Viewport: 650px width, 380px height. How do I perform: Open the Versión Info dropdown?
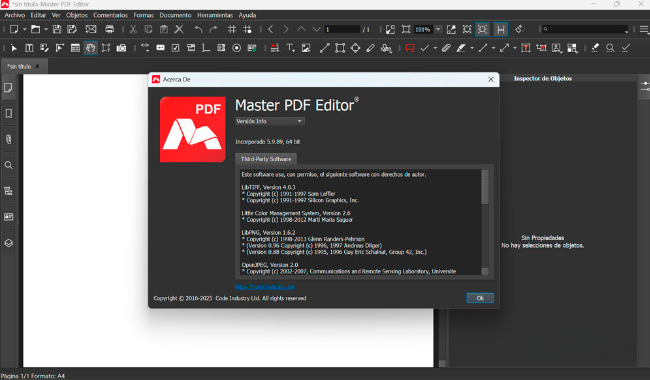pyautogui.click(x=270, y=121)
